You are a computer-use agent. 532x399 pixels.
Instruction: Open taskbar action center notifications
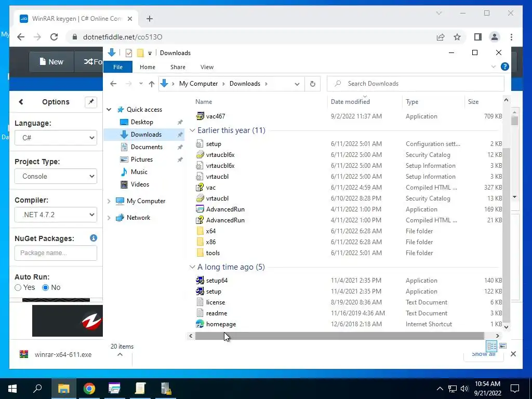coord(515,389)
